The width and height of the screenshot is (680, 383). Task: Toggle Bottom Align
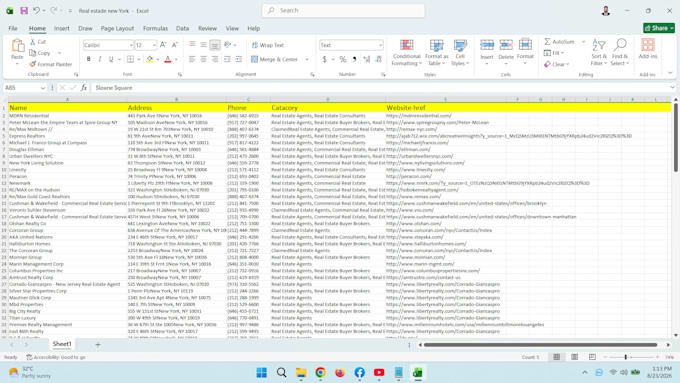click(215, 45)
